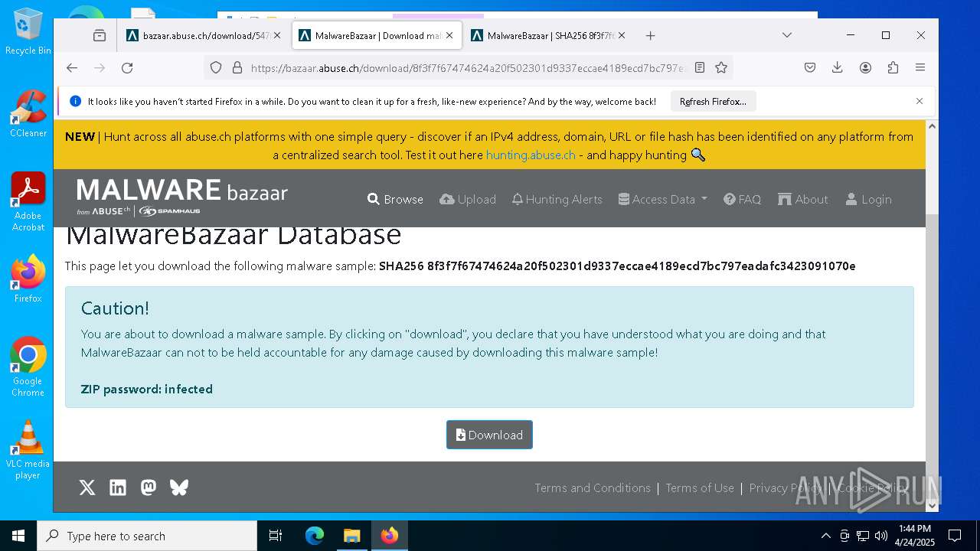Open the Hunting Alerts menu item
The height and width of the screenshot is (551, 980).
click(x=557, y=199)
